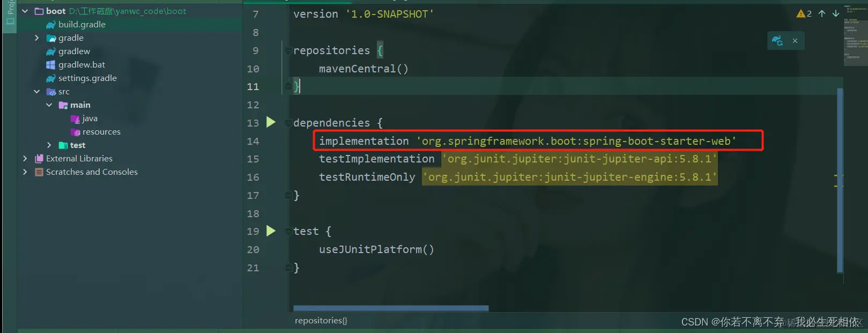Image resolution: width=868 pixels, height=333 pixels.
Task: Open the settings.gradle file
Action: click(87, 78)
